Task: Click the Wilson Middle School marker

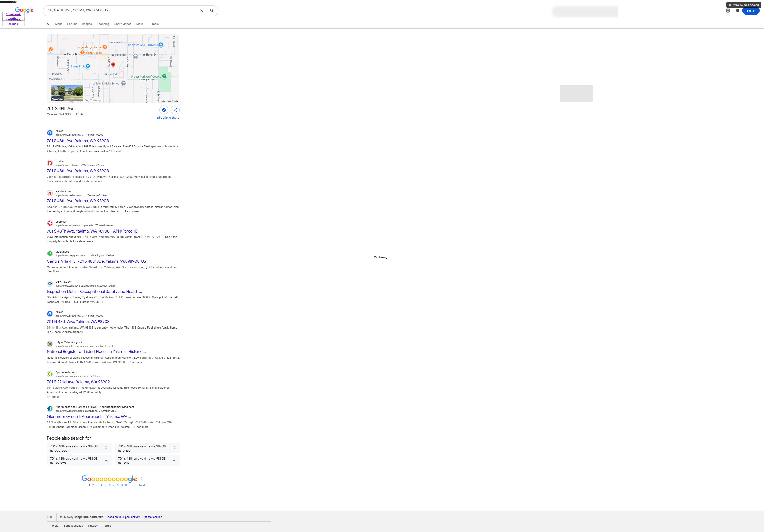Action: pos(123,83)
